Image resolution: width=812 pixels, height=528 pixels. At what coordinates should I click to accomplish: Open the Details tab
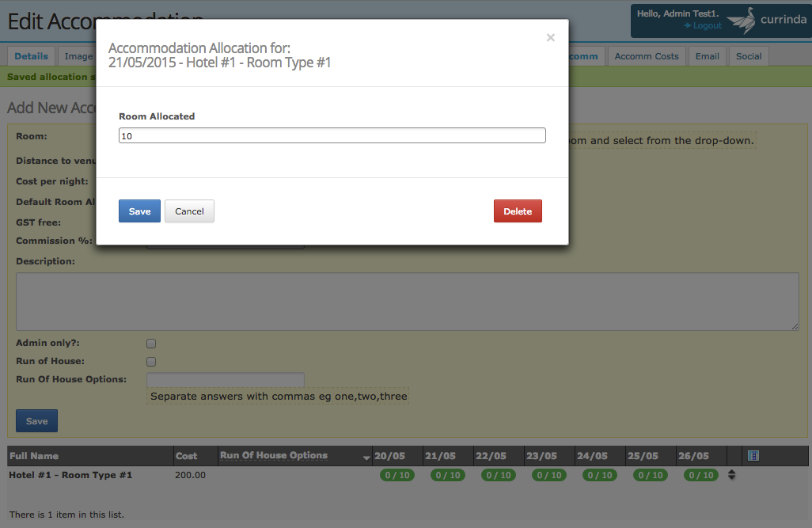tap(31, 56)
